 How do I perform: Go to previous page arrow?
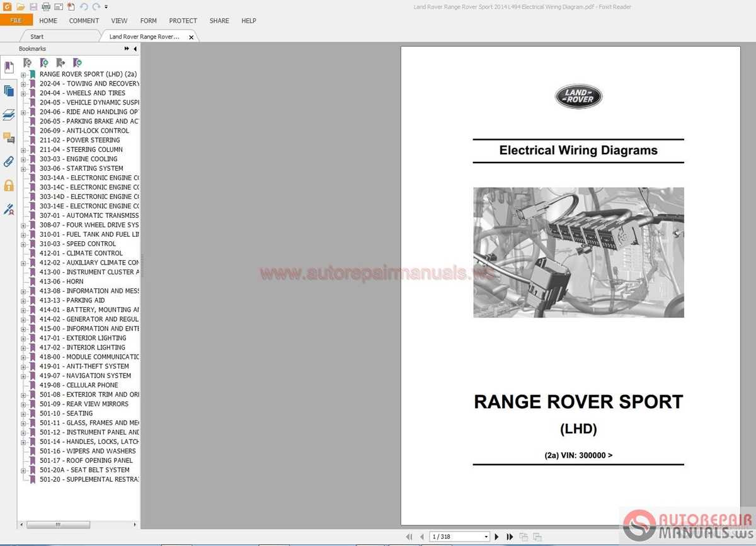(421, 537)
